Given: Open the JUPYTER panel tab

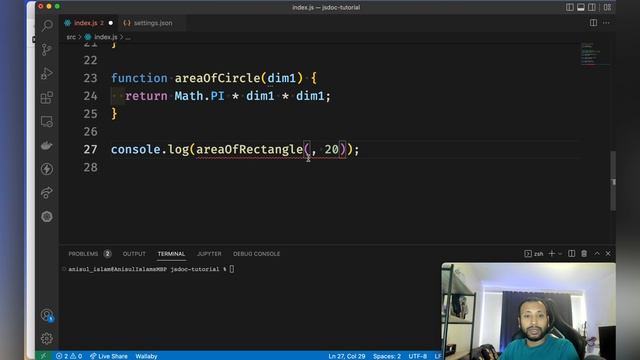Looking at the screenshot, I should [x=209, y=254].
